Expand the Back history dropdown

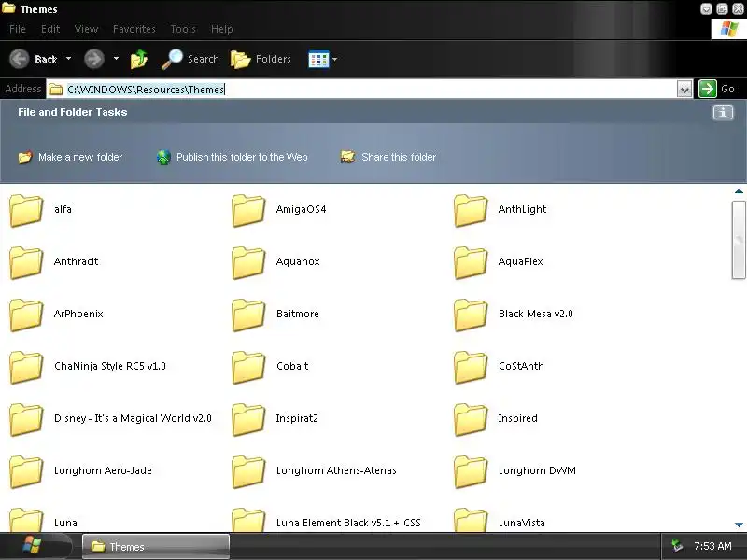point(68,59)
